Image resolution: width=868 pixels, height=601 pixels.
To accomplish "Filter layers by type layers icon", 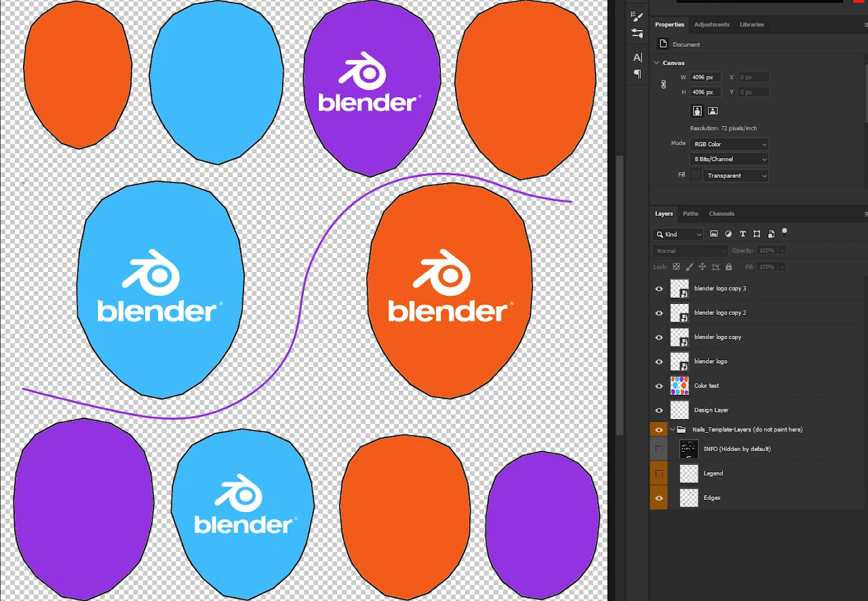I will (743, 234).
